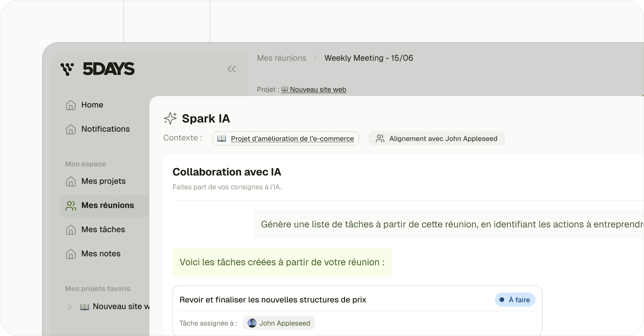Go to Mes tâches section

(x=103, y=230)
